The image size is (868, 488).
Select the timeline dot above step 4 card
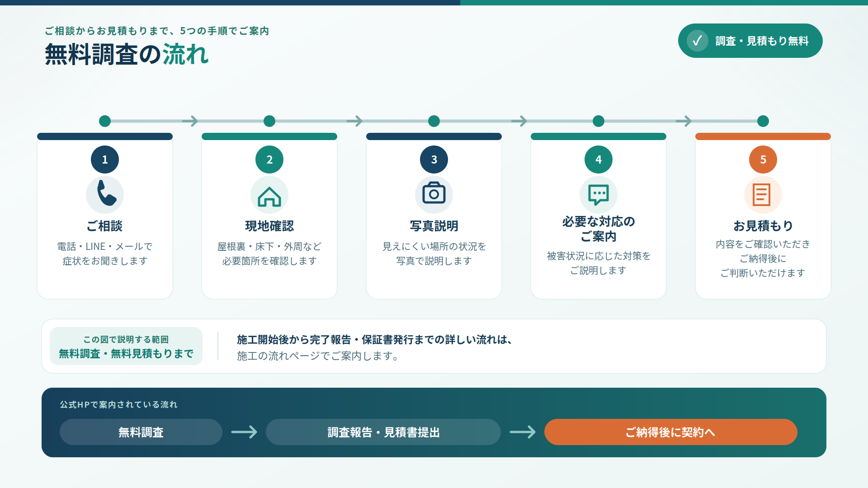(599, 121)
